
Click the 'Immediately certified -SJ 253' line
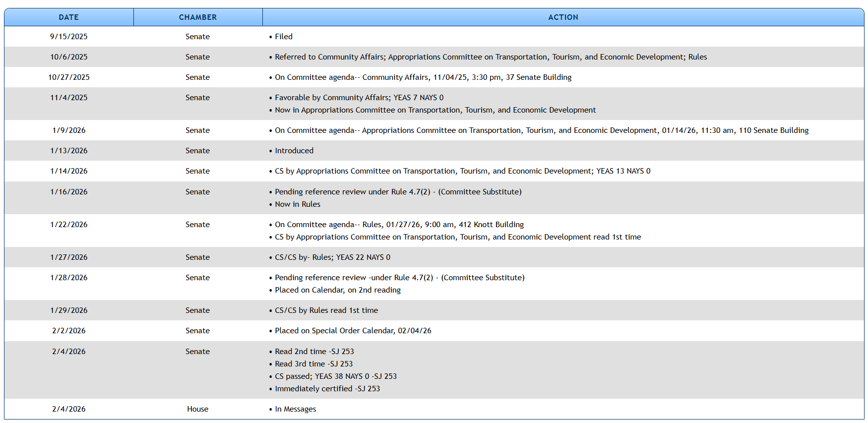point(327,389)
